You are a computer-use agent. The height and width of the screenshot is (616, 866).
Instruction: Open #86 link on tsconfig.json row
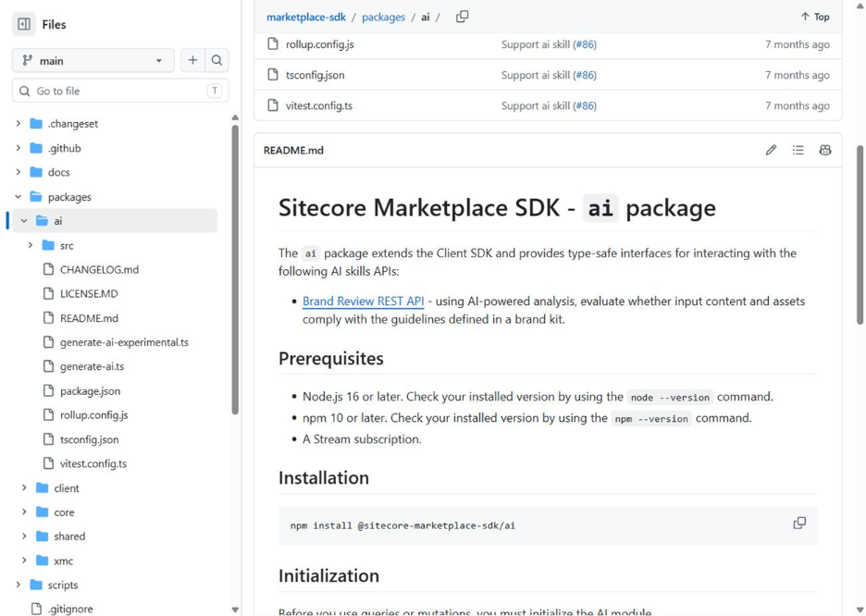[585, 75]
